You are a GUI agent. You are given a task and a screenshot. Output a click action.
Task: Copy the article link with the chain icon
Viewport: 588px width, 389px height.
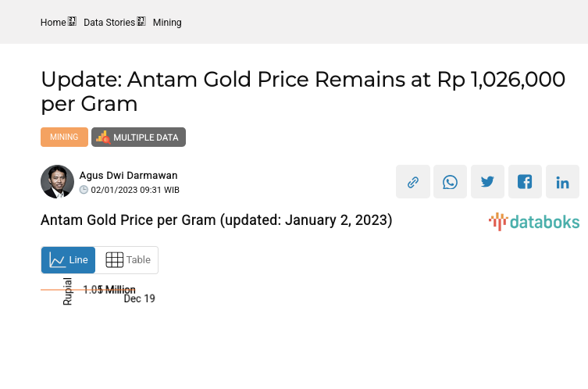[413, 182]
